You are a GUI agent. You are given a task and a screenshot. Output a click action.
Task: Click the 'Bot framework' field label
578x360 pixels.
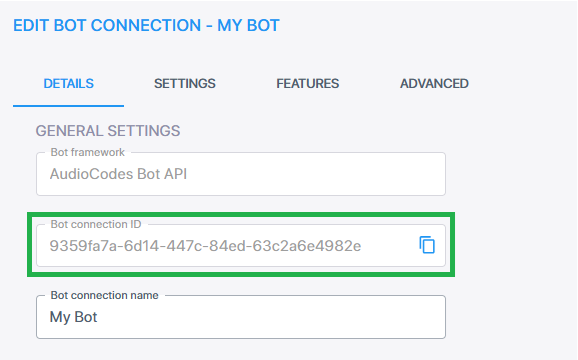tap(87, 152)
